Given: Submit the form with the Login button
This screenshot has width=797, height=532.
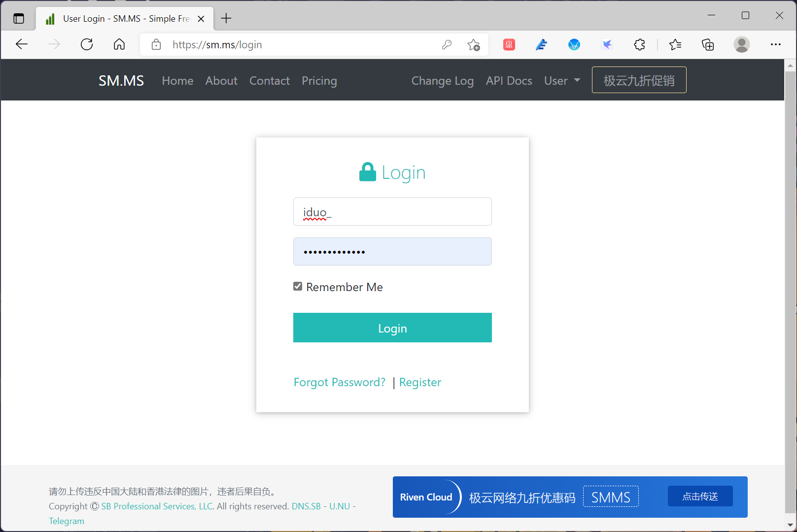Looking at the screenshot, I should pyautogui.click(x=392, y=328).
